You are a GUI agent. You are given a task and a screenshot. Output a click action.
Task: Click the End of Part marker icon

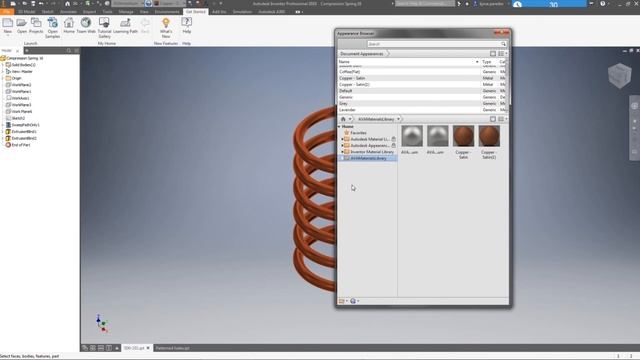pos(8,145)
